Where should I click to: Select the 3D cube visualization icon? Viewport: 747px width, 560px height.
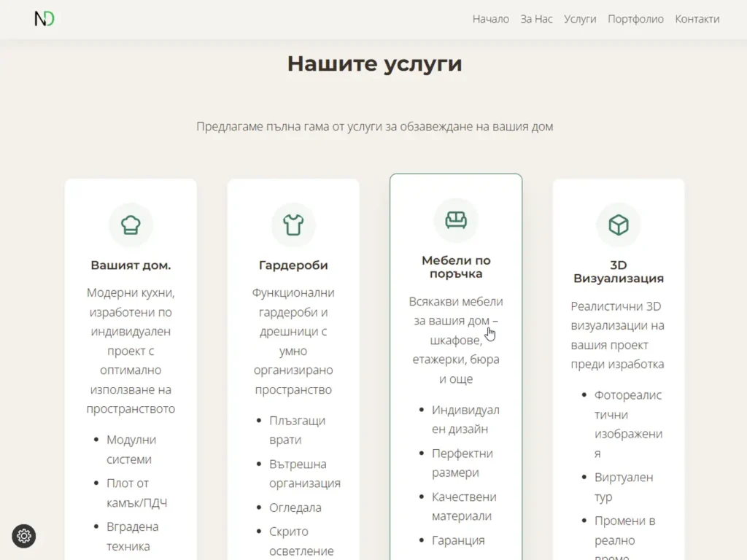619,225
